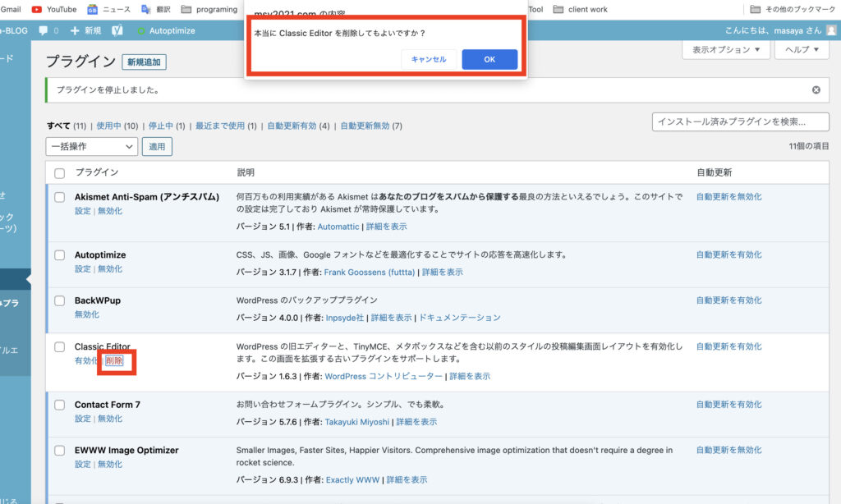Toggle the select-all plugins checkbox in header

click(59, 173)
